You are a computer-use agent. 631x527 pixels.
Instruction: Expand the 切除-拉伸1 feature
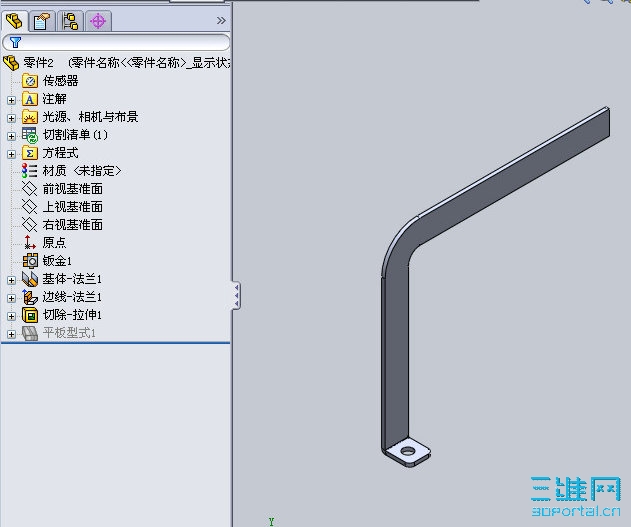pos(11,316)
